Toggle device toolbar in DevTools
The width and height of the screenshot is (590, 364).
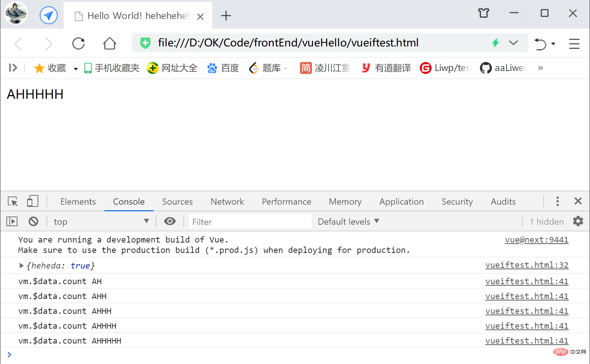click(33, 201)
